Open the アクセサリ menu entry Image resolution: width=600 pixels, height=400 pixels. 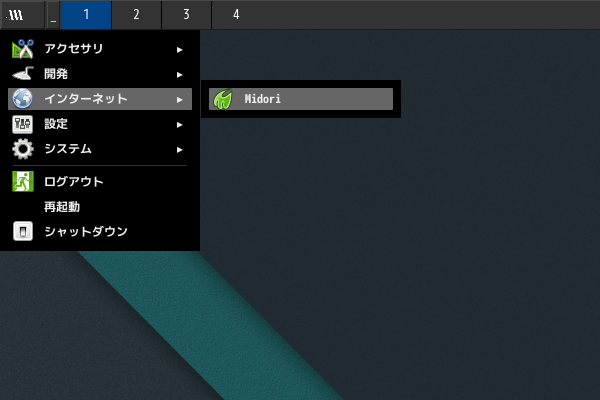coord(100,49)
